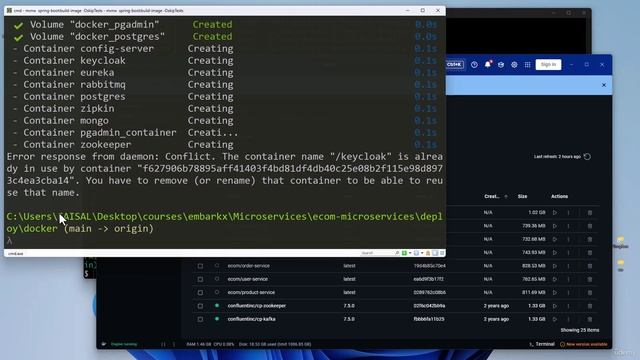640x360 pixels.
Task: Click the cube icon beside the bell
Action: click(x=501, y=64)
